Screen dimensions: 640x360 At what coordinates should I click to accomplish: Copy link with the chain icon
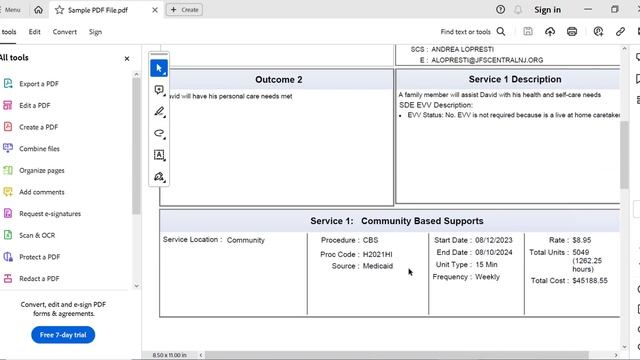click(620, 31)
